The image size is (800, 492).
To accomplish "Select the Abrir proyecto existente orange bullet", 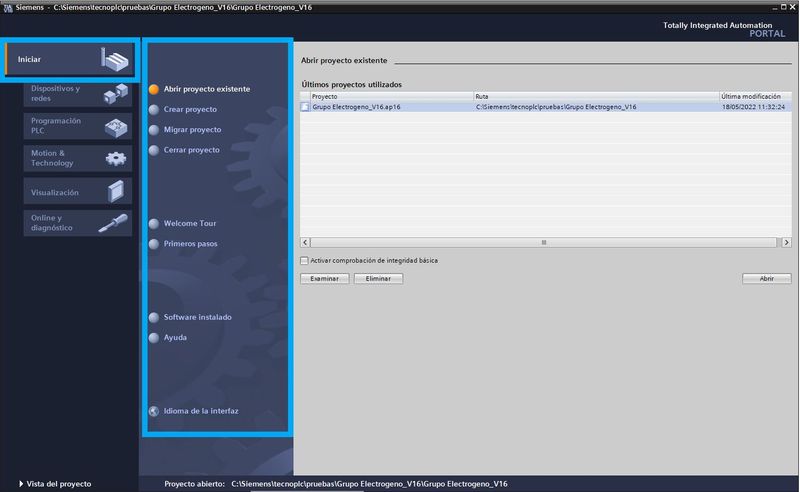I will [154, 89].
